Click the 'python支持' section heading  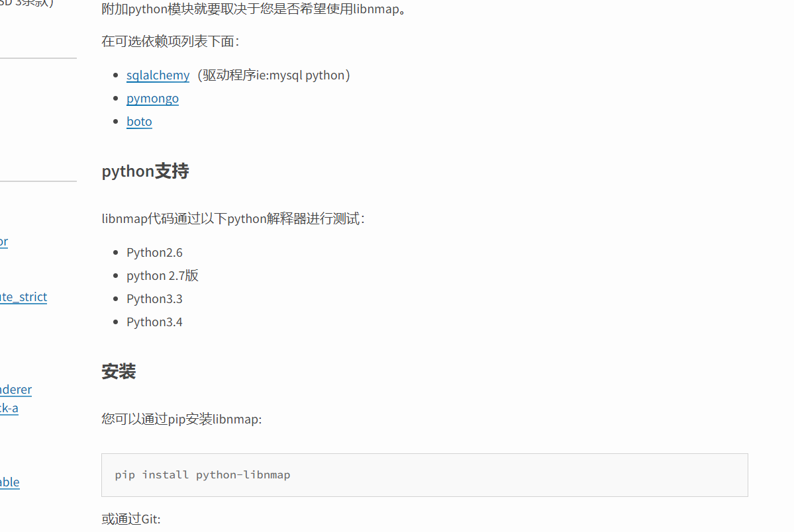pyautogui.click(x=145, y=171)
